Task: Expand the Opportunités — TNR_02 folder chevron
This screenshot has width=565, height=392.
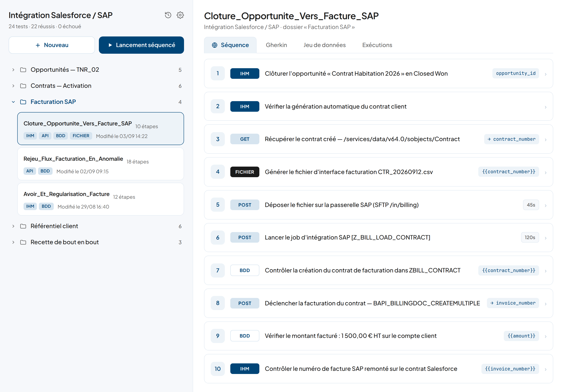Action: tap(13, 70)
